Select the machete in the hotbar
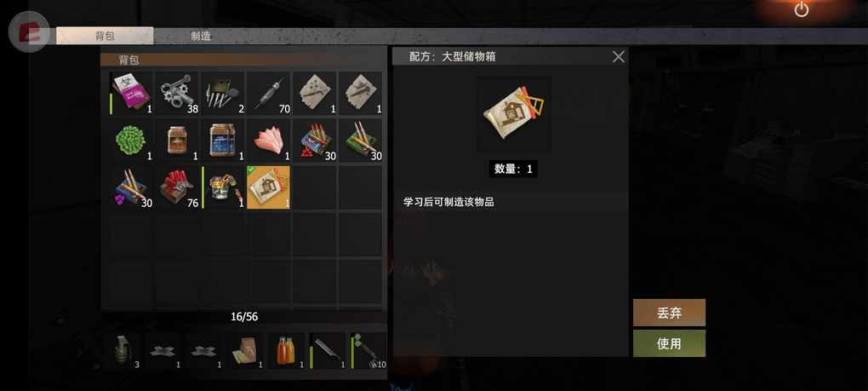Screen dimensions: 868x391 (328, 351)
